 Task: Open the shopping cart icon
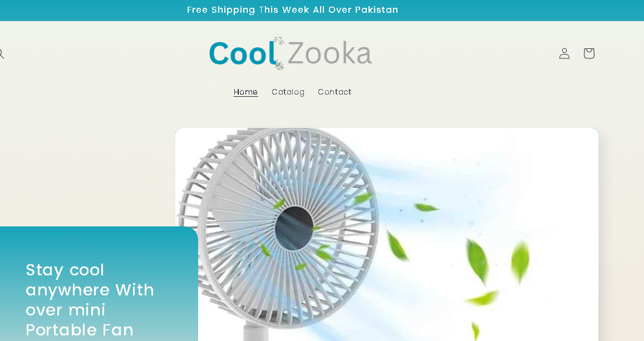click(x=589, y=53)
